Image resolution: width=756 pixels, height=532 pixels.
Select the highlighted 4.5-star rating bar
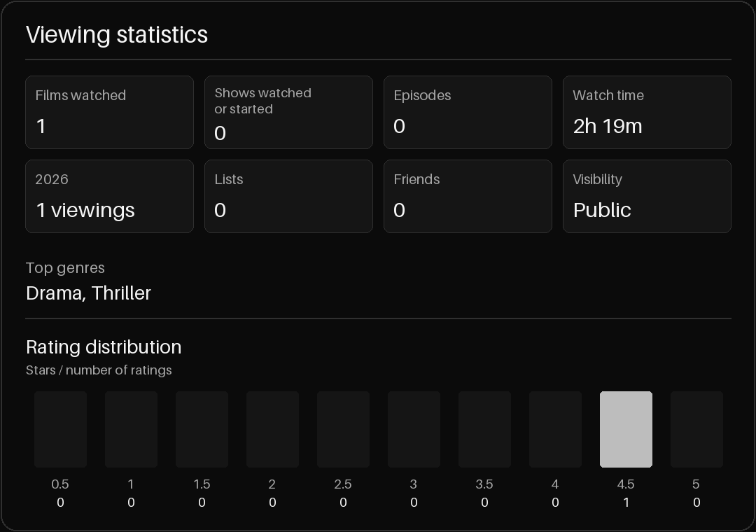(626, 429)
